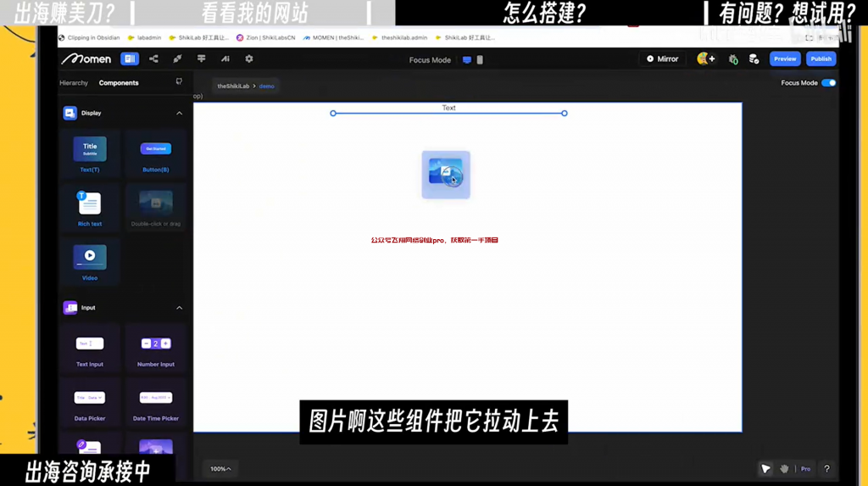This screenshot has width=868, height=486.
Task: Pin the Components panel
Action: 179,81
